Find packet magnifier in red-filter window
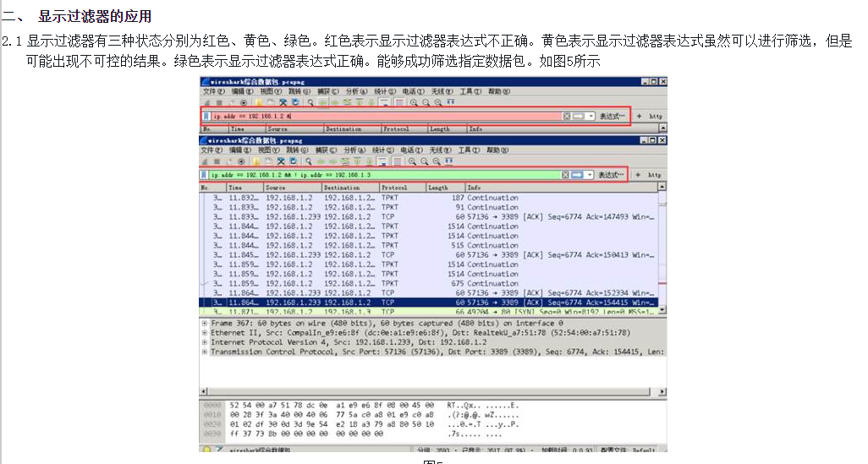Image resolution: width=868 pixels, height=464 pixels. 310,102
